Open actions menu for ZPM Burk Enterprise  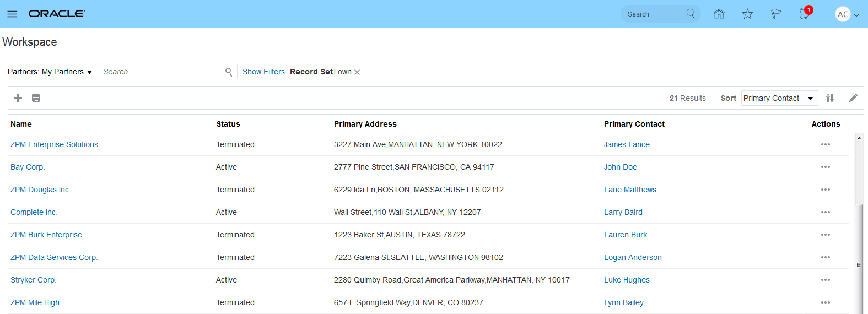click(826, 235)
